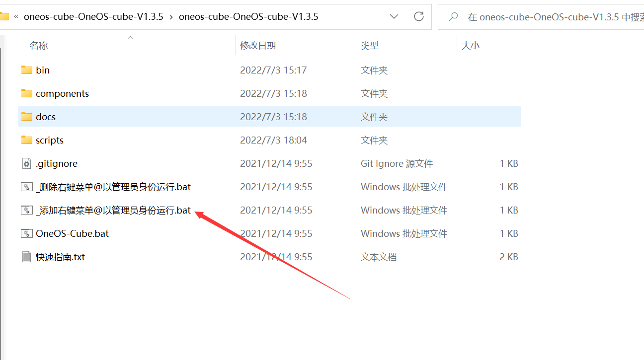The height and width of the screenshot is (360, 644).
Task: Select the _删除右键菜单 batch file icon
Action: [x=27, y=187]
